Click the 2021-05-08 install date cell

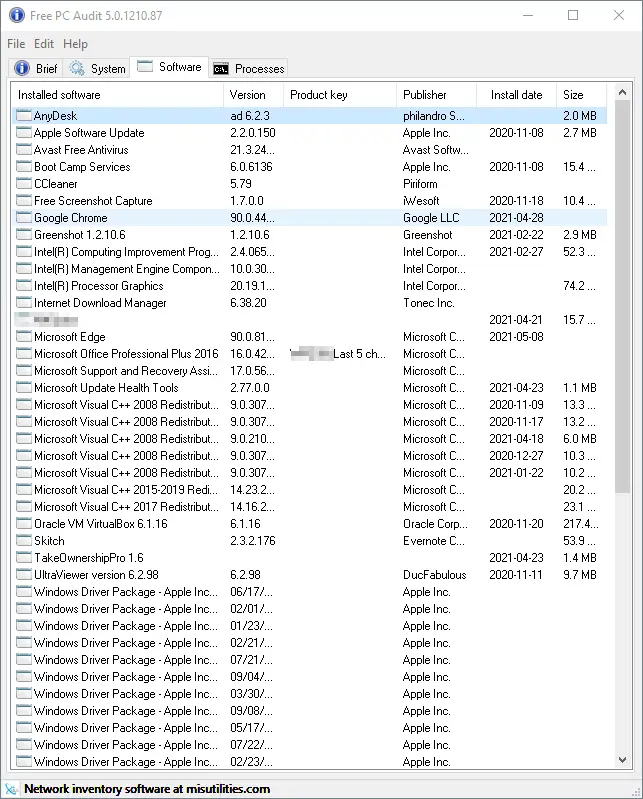point(516,337)
